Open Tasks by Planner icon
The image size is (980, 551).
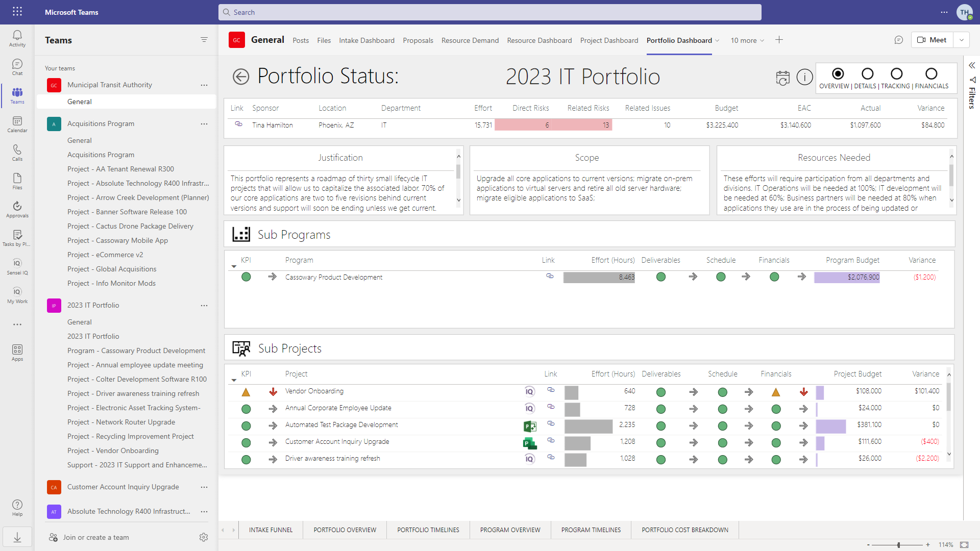click(17, 238)
